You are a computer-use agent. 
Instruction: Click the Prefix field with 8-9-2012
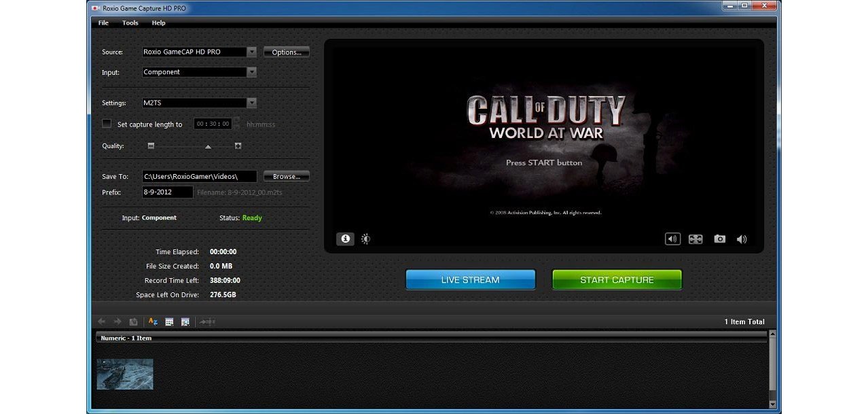tap(168, 192)
